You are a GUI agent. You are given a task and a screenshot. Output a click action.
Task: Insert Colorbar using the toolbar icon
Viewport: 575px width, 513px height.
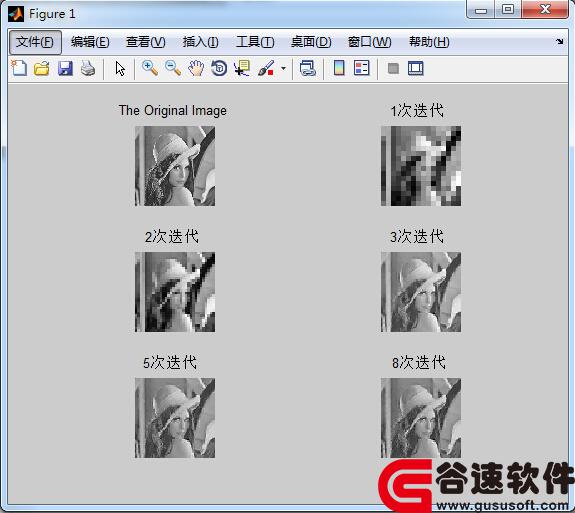[339, 68]
